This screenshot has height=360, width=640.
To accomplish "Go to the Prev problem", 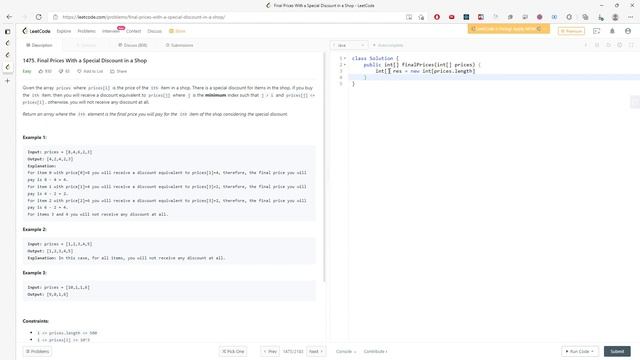I will pyautogui.click(x=270, y=351).
